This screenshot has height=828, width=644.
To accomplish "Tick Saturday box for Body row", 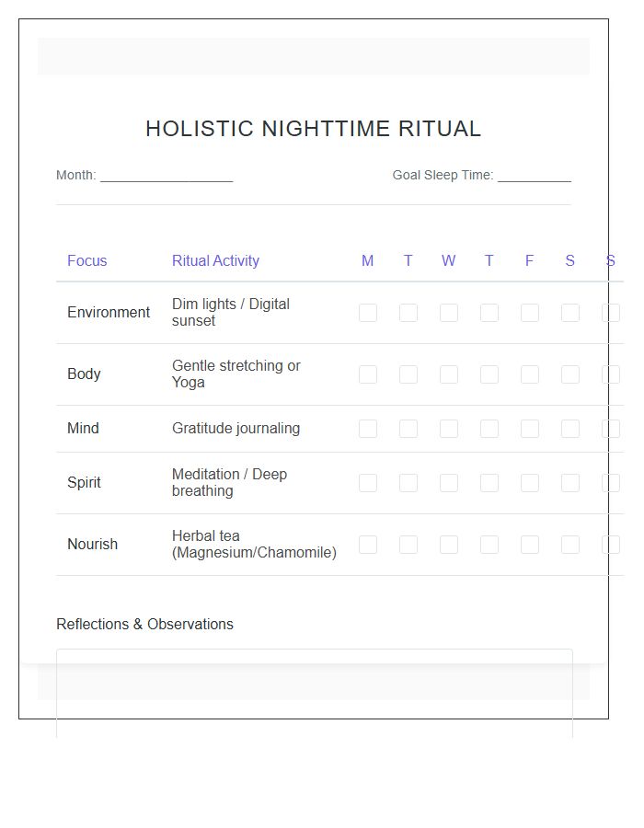I will 570,374.
